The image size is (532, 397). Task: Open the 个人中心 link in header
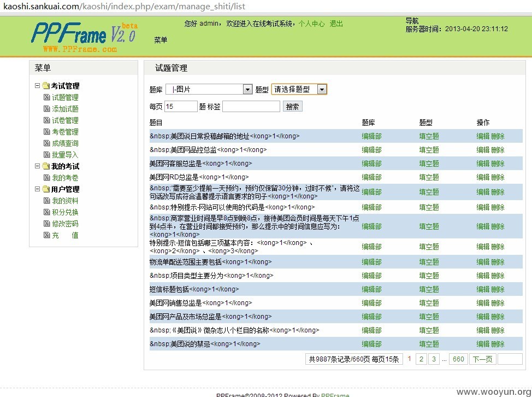pos(311,24)
